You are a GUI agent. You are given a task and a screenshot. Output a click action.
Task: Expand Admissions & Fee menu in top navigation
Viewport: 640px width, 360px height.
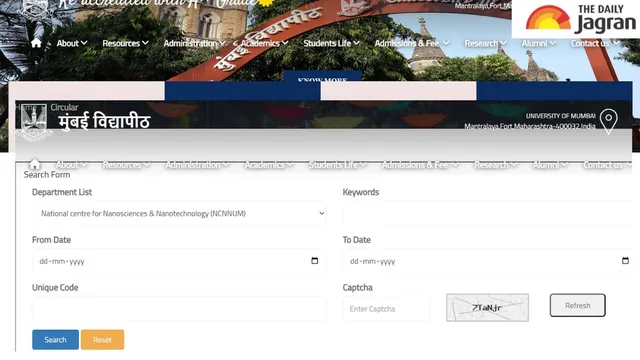click(x=412, y=43)
